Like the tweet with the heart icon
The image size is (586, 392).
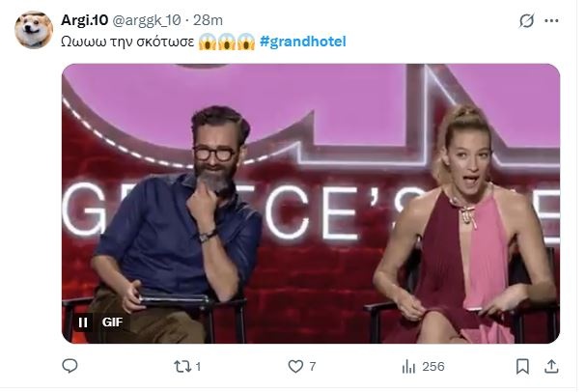pyautogui.click(x=296, y=366)
